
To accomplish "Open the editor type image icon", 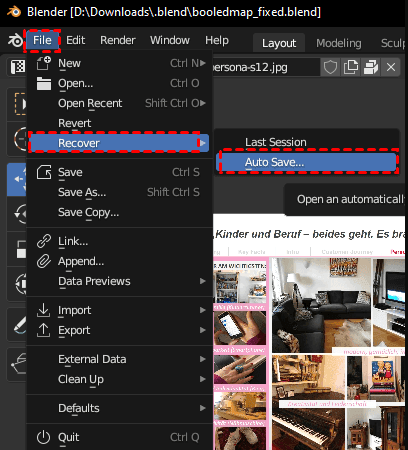I will (x=17, y=67).
